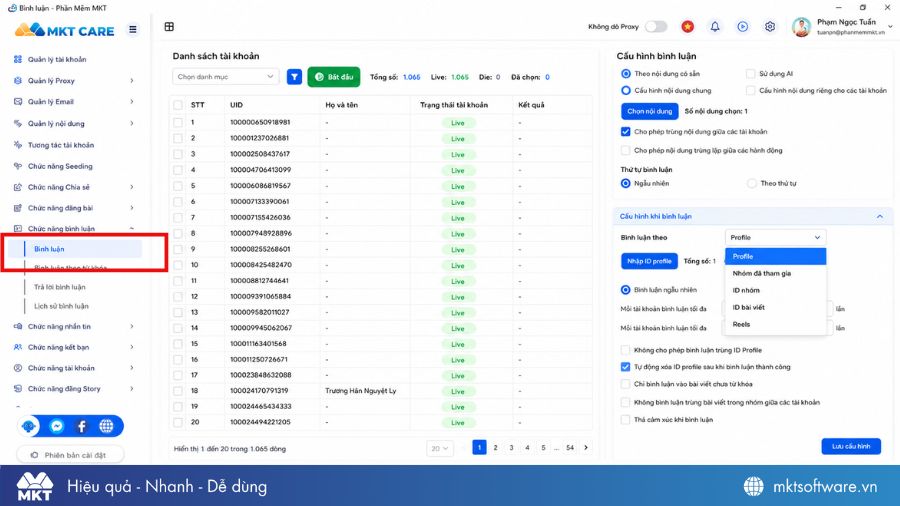900x506 pixels.
Task: Open the Trả lời bình luận submenu
Action: [60, 287]
